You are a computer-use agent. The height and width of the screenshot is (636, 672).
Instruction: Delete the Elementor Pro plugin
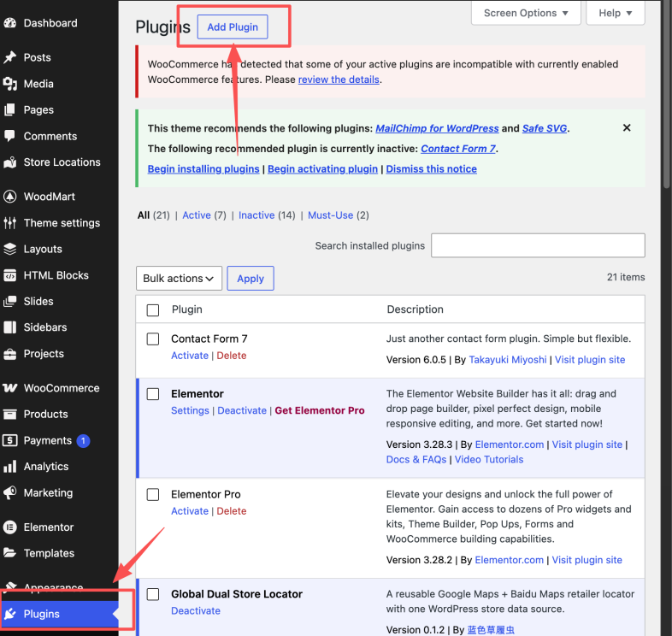click(232, 511)
